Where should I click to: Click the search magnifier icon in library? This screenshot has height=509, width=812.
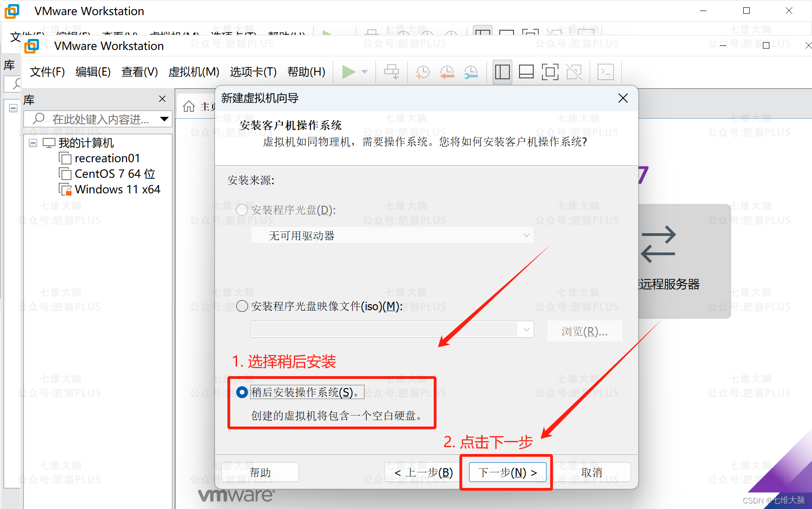point(39,119)
